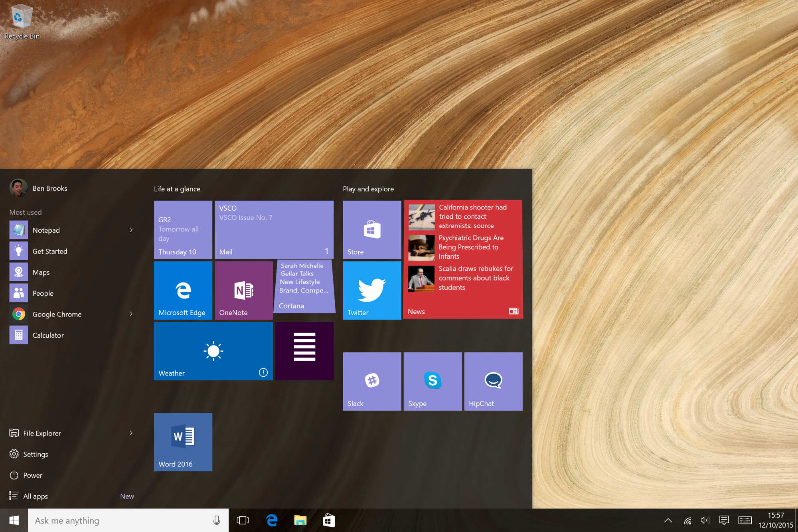Click the Windows Start button
This screenshot has width=798, height=532.
click(14, 520)
